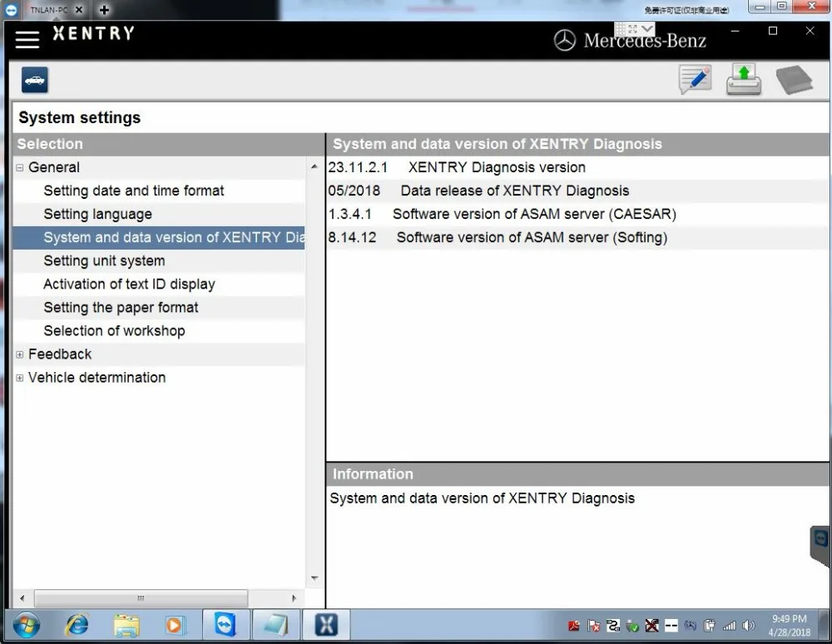The image size is (832, 644).
Task: Click the TeamViewer icon at top-left corner
Action: coord(11,9)
